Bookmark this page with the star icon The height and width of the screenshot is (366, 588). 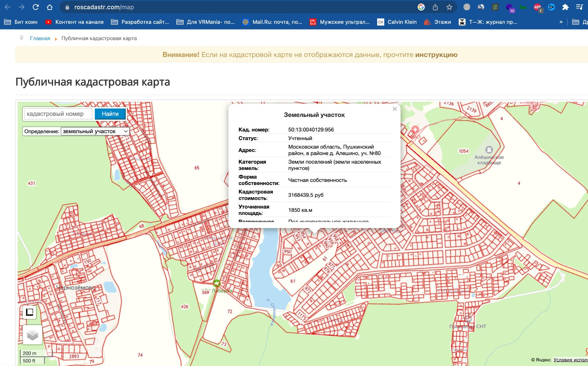tap(449, 7)
